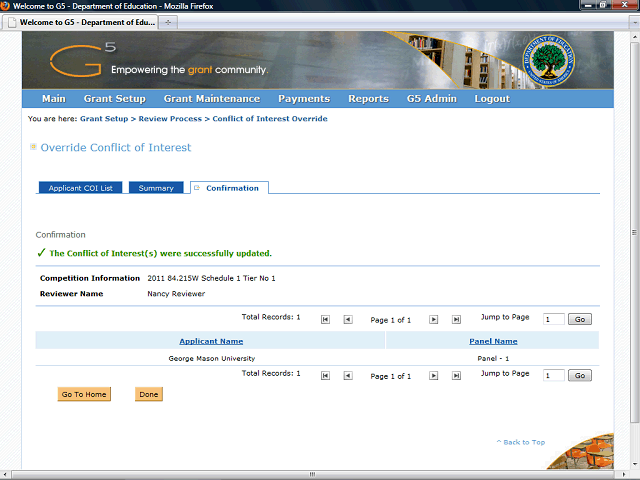Click last-page icon in lower pagination
Image resolution: width=640 pixels, height=480 pixels.
456,376
